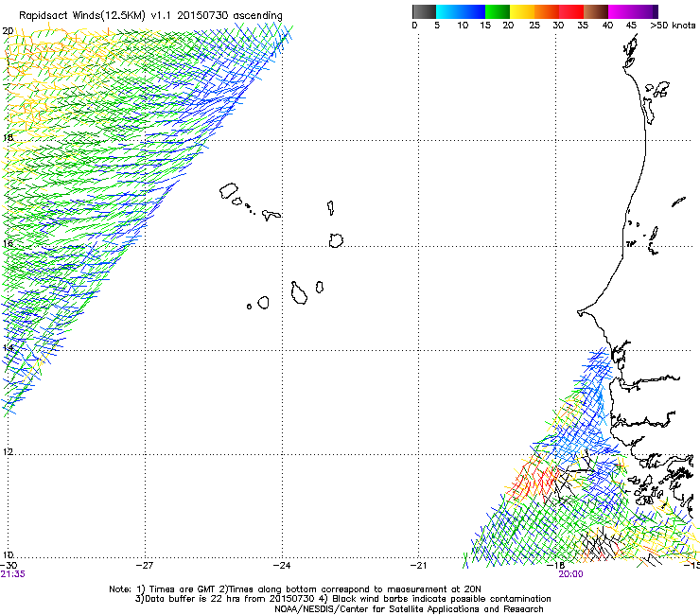Click the '20' latitude axis label
Screen dimensions: 700x615
pyautogui.click(x=8, y=31)
